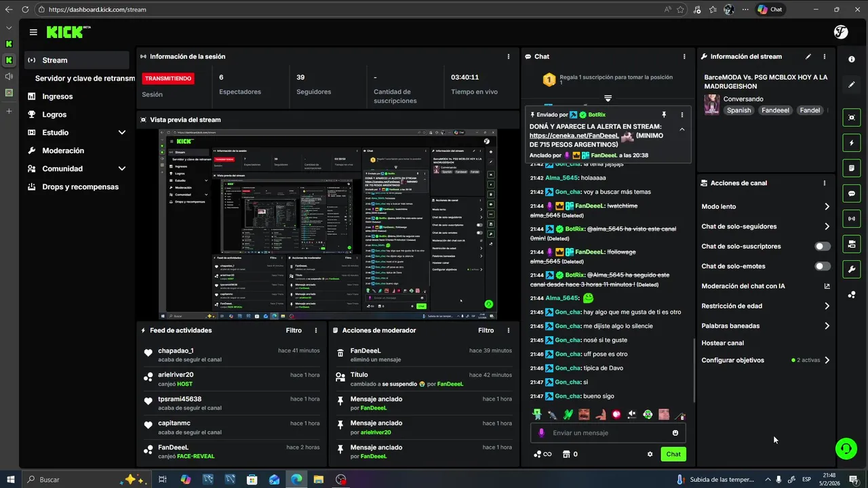Expand the gift subscription banner arrow
868x488 pixels.
(608, 98)
